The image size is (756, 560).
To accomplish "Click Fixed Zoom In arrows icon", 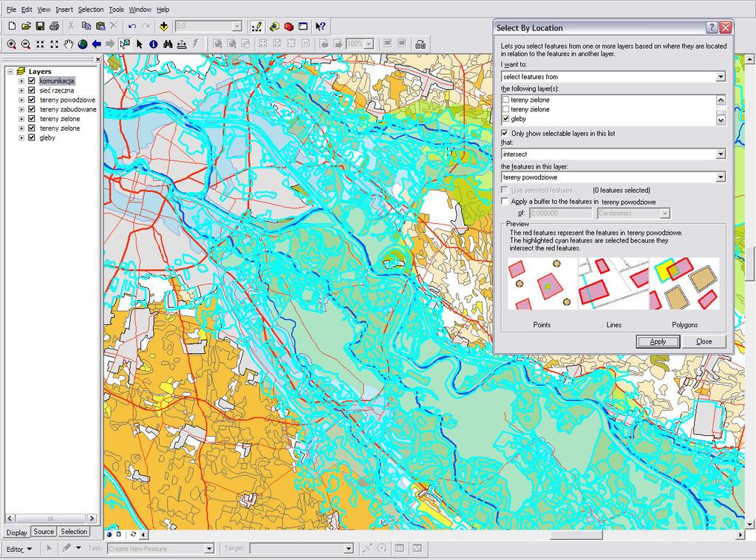I will coord(40,44).
